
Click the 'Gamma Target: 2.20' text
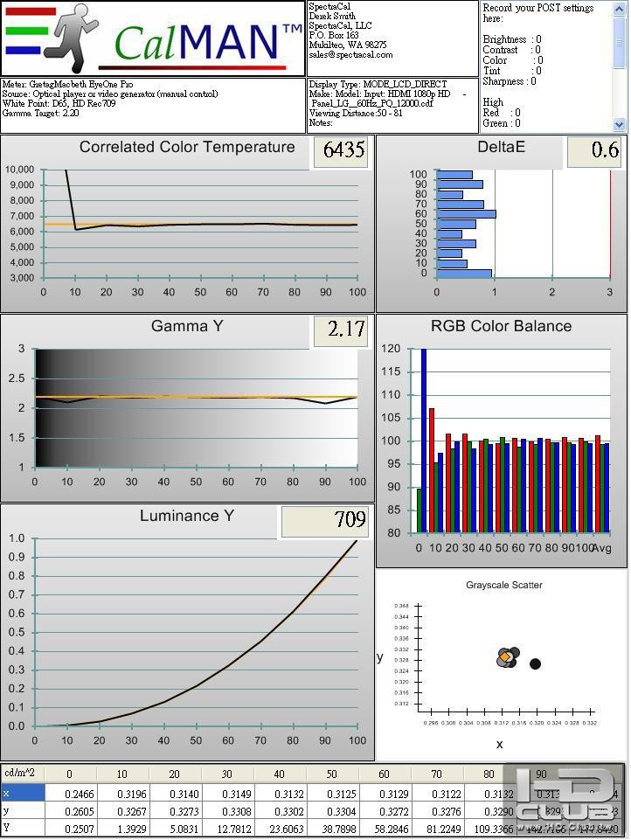click(x=41, y=114)
